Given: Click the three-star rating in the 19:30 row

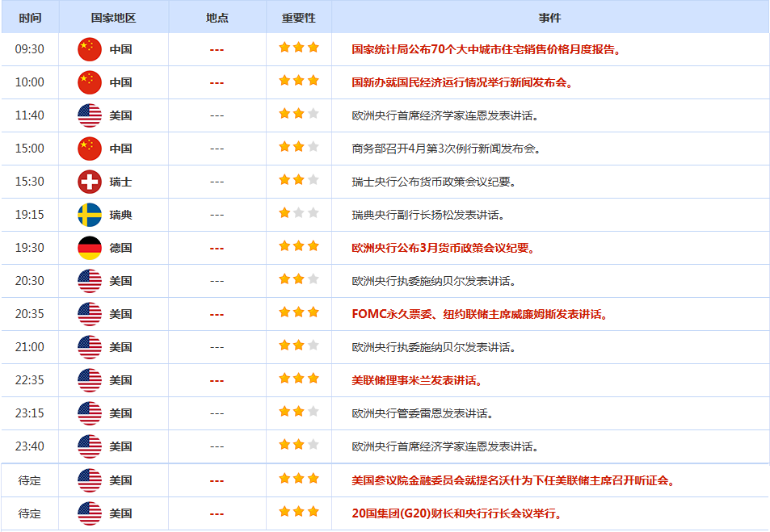Looking at the screenshot, I should point(298,246).
